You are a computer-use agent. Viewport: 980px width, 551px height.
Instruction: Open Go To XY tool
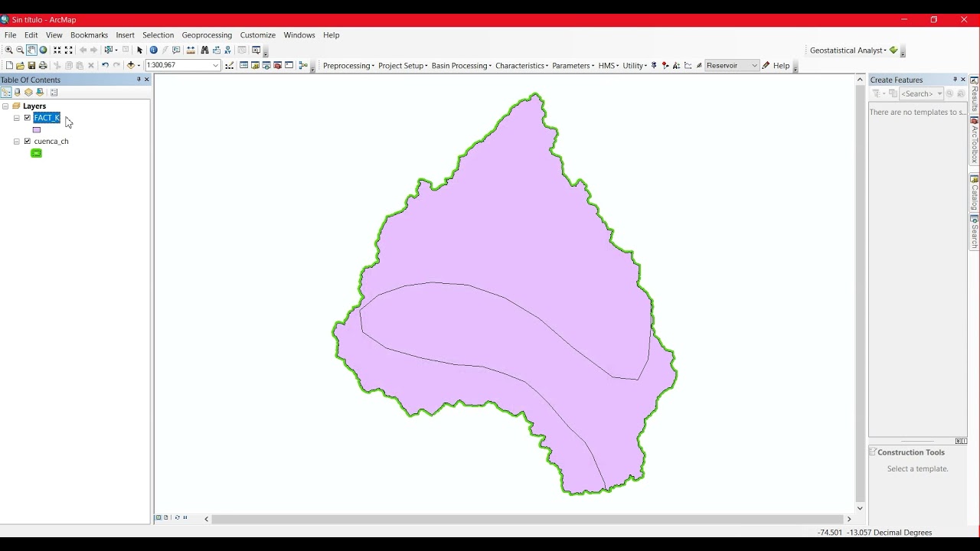click(227, 50)
